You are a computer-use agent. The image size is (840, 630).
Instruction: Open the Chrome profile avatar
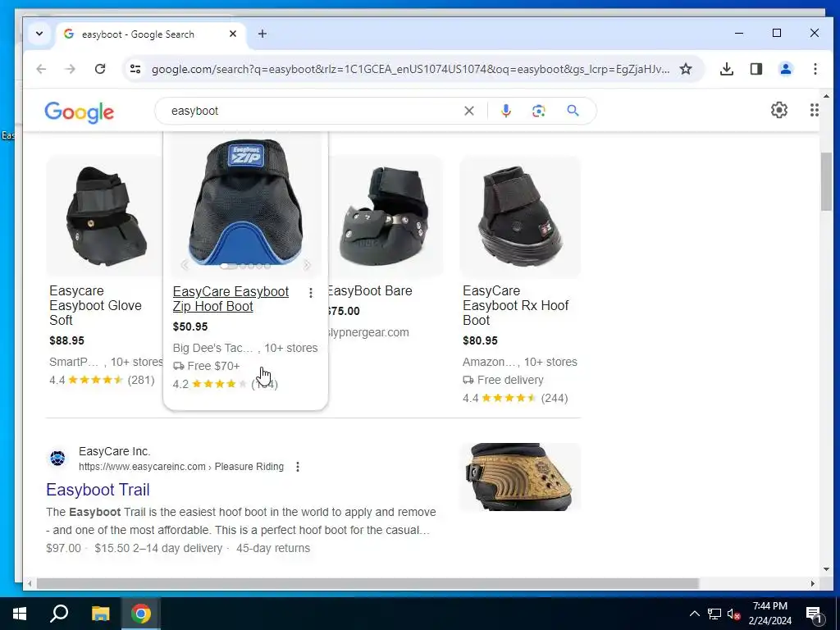[785, 69]
